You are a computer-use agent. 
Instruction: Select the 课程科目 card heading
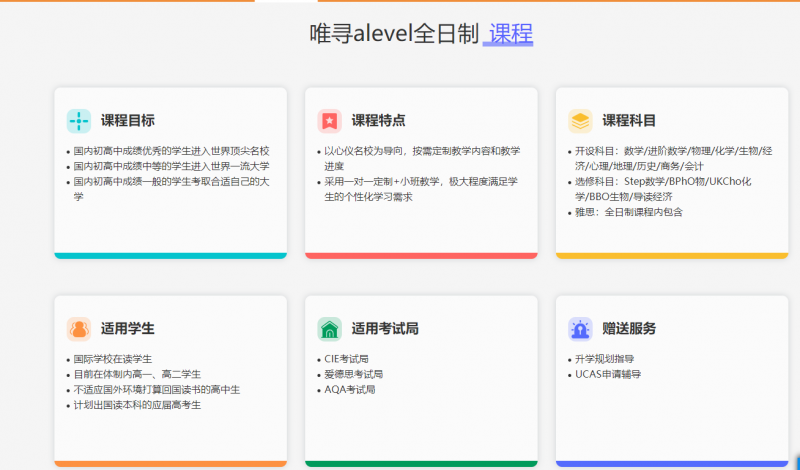(x=629, y=121)
